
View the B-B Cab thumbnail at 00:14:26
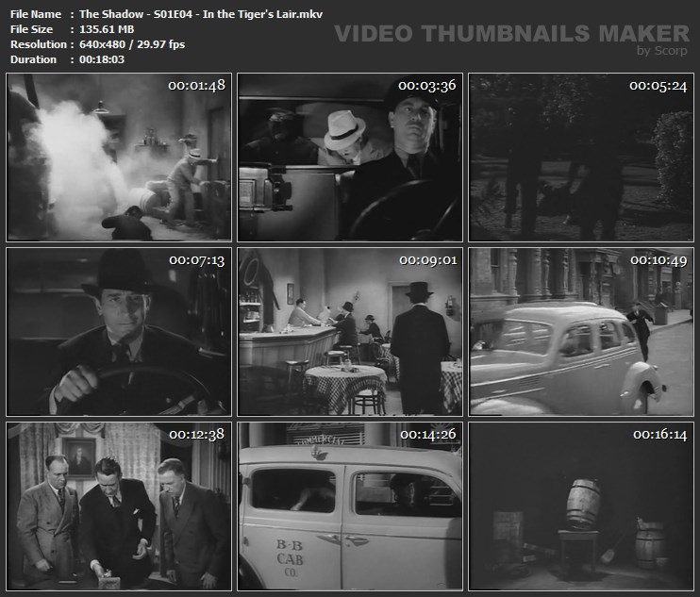[350, 506]
